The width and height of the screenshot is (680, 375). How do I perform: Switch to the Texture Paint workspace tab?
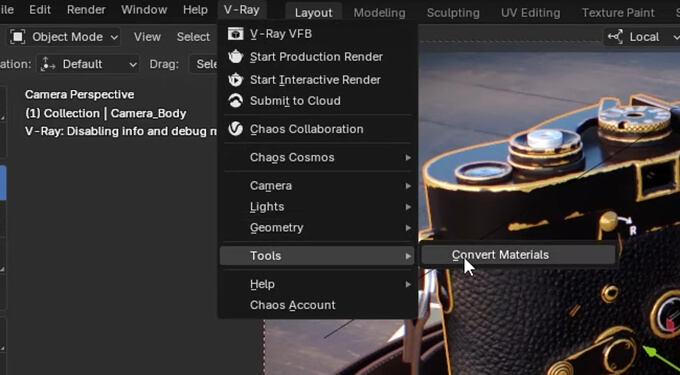tap(618, 13)
